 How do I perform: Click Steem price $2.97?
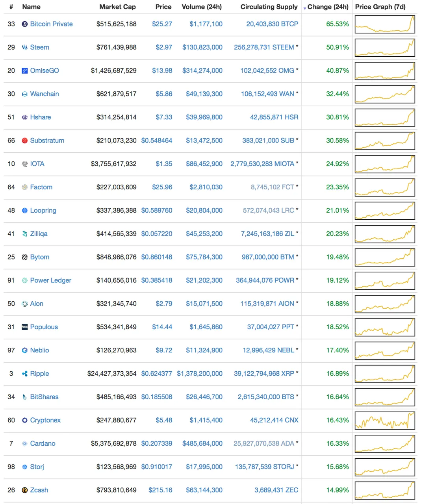[x=164, y=47]
